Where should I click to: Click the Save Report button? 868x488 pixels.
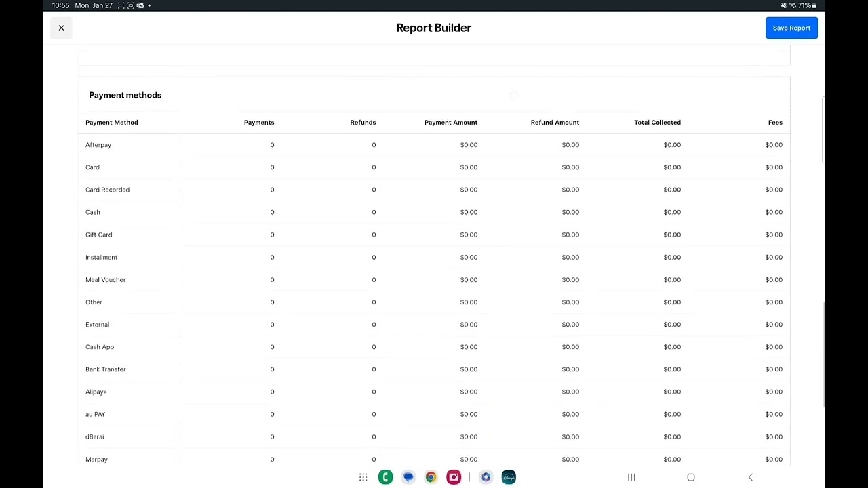(791, 28)
